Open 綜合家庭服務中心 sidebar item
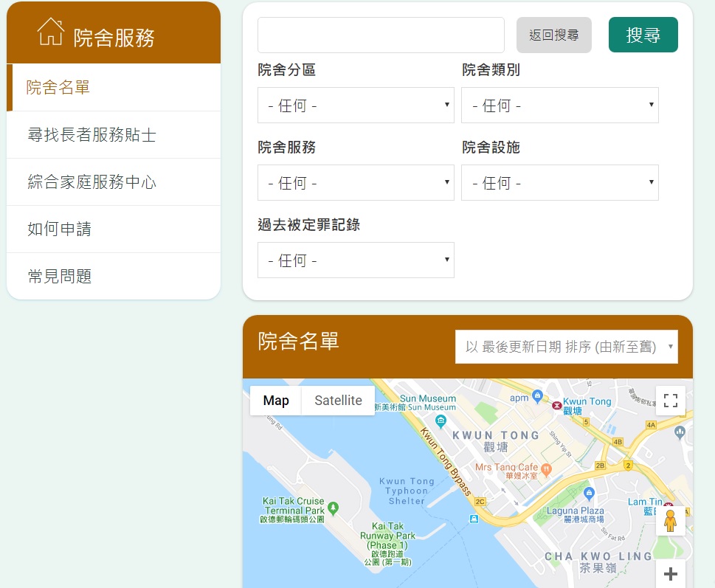The image size is (715, 588). 91,182
